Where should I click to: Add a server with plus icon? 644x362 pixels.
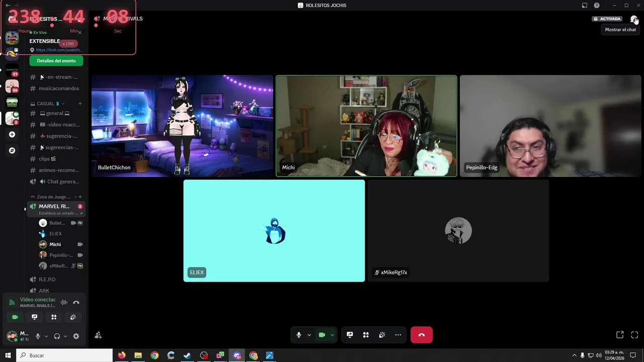[x=12, y=135]
